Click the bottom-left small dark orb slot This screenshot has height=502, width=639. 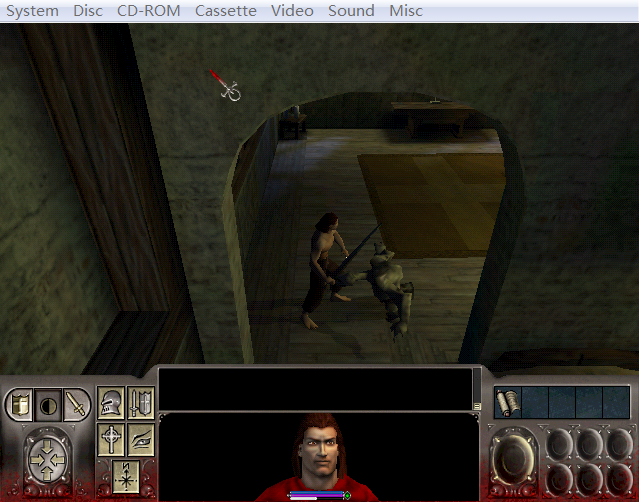[x=559, y=478]
